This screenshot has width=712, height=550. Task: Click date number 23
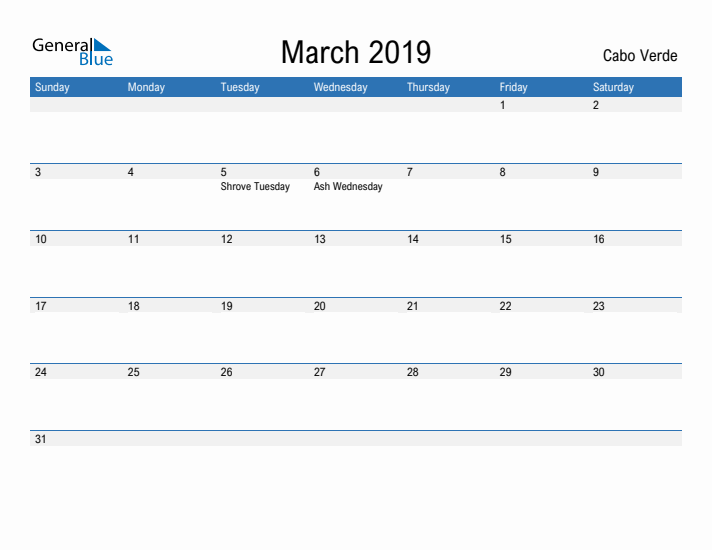[x=599, y=306]
